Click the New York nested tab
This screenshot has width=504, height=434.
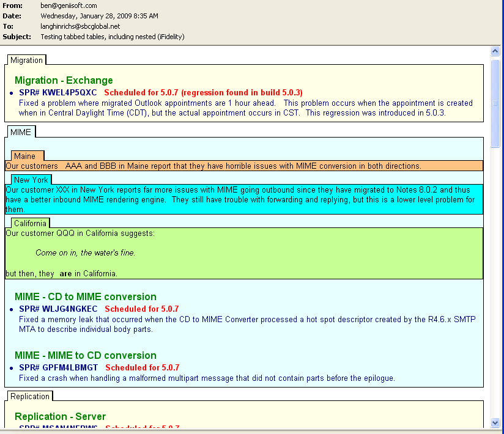(31, 180)
